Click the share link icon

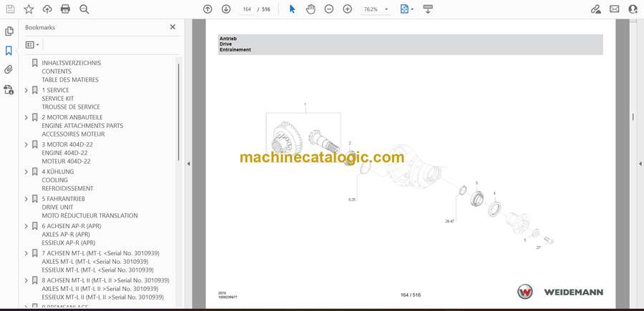click(596, 9)
